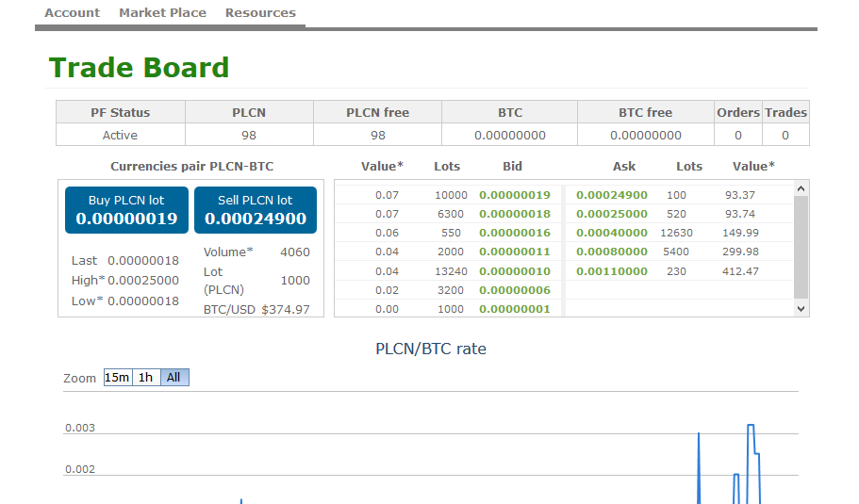Click Buy PLCN lot button
The height and width of the screenshot is (504, 859).
(126, 210)
